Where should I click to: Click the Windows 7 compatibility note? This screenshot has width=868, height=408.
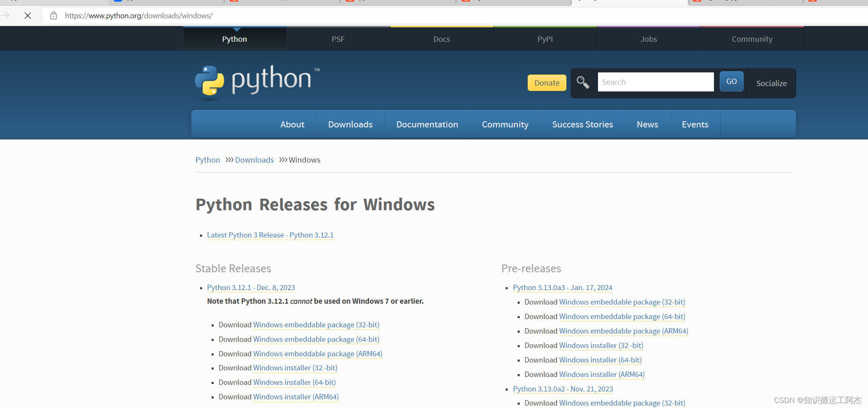[315, 301]
